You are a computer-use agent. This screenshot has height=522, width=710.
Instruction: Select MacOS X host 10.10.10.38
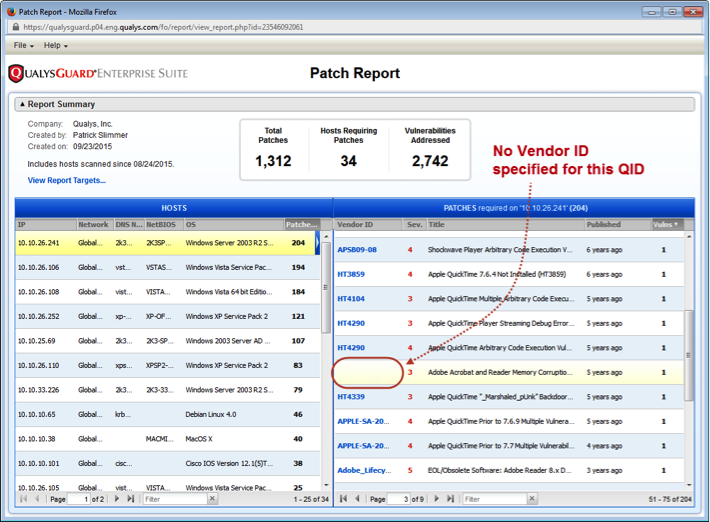tap(168, 439)
